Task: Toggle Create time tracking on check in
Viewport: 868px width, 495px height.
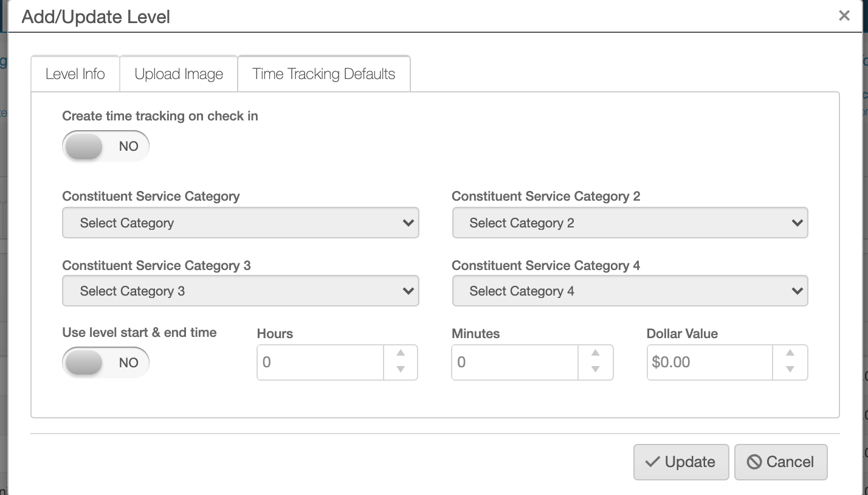Action: (105, 147)
